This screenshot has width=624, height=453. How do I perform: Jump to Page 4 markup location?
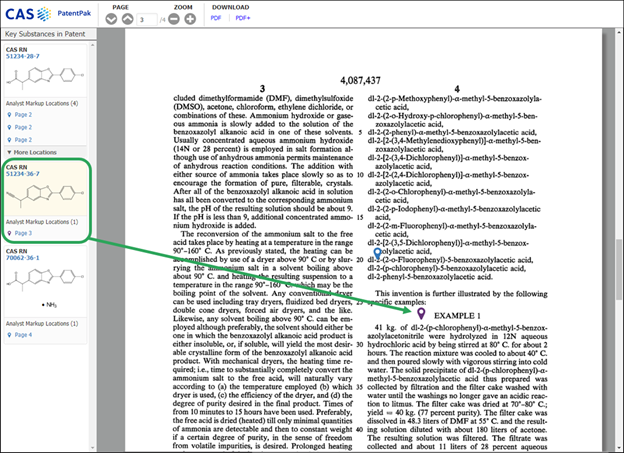tap(23, 335)
